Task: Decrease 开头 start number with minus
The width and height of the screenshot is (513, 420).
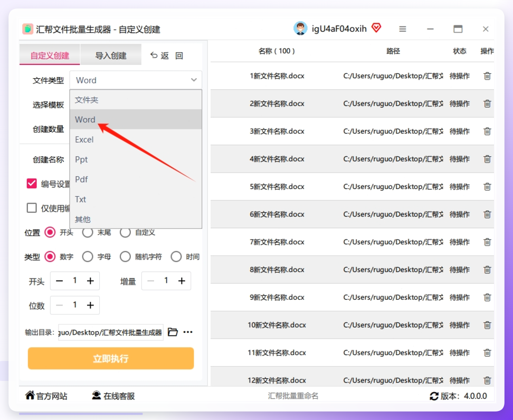Action: (59, 281)
